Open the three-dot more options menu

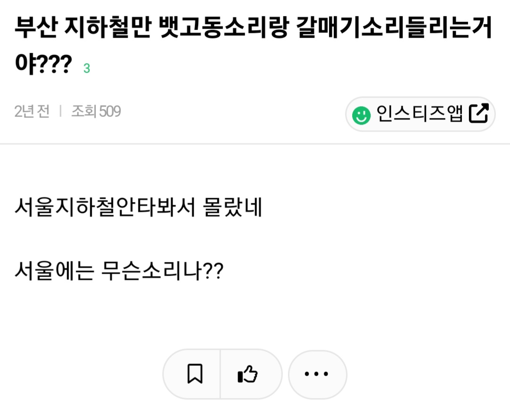pyautogui.click(x=317, y=374)
